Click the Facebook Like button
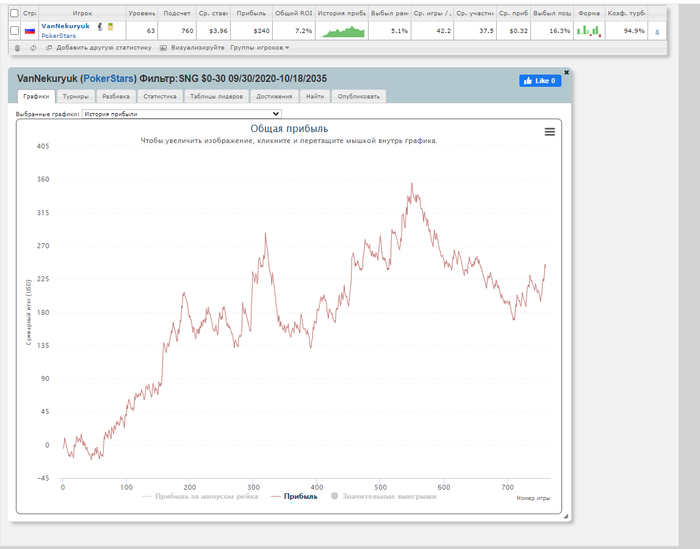Screen dimensions: 700x549 [540, 81]
